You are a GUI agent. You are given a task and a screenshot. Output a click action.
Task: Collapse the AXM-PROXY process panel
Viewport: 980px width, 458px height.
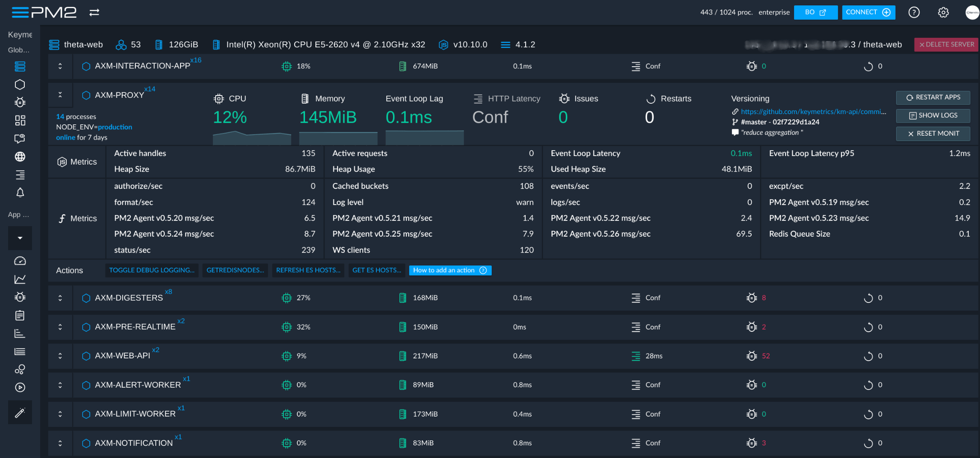coord(60,95)
